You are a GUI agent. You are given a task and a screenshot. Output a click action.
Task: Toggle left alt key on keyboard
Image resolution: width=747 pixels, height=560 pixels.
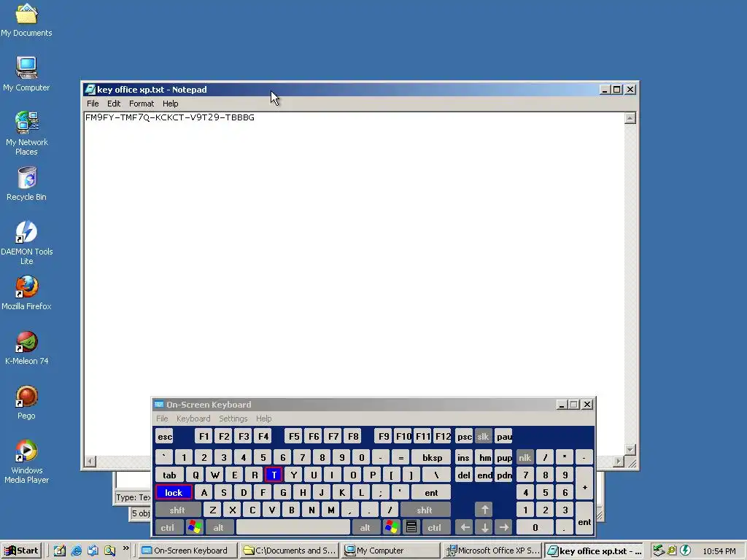[219, 527]
